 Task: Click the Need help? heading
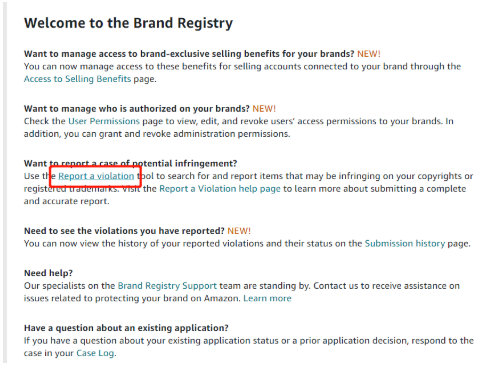point(48,273)
